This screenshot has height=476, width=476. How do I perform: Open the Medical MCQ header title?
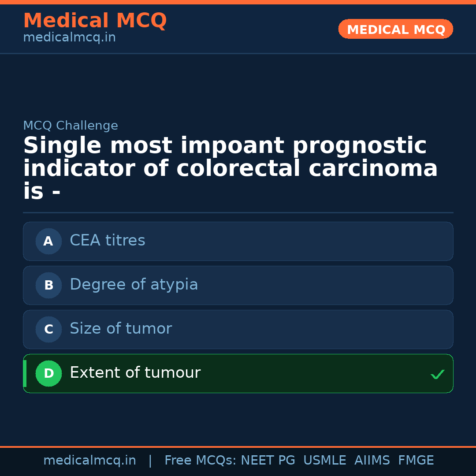point(95,21)
